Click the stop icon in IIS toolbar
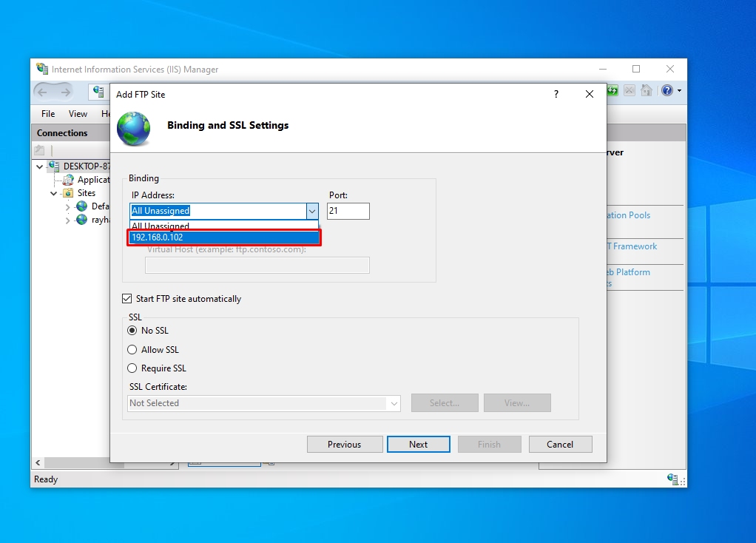Screen dimensions: 756x543 [630, 91]
